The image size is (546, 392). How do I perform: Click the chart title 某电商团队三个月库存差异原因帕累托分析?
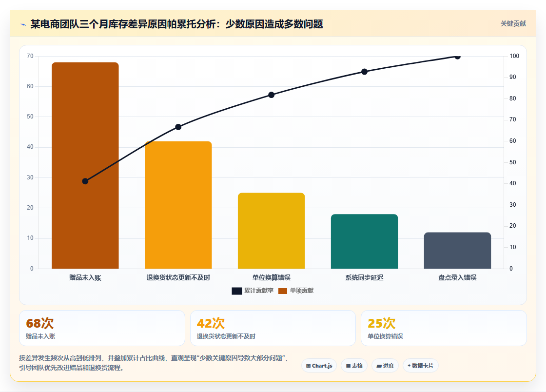pyautogui.click(x=176, y=24)
